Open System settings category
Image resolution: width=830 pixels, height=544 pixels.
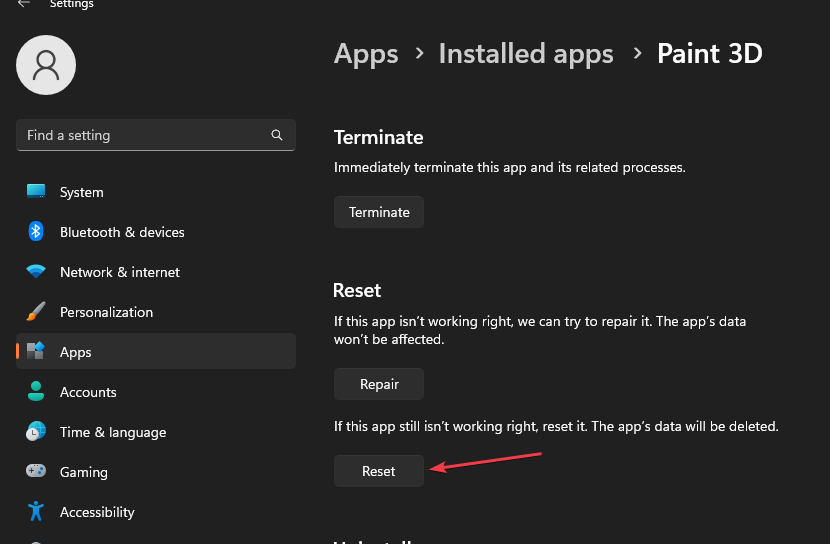156,192
